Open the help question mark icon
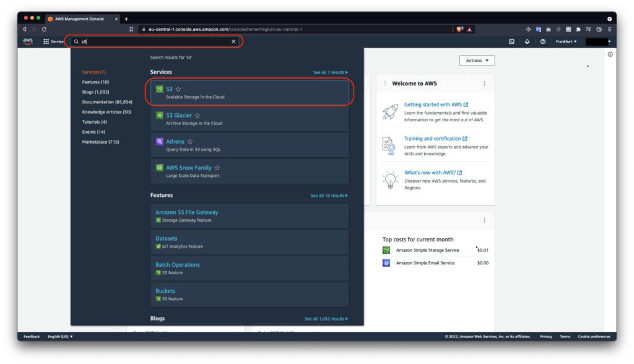This screenshot has height=364, width=634. [543, 41]
